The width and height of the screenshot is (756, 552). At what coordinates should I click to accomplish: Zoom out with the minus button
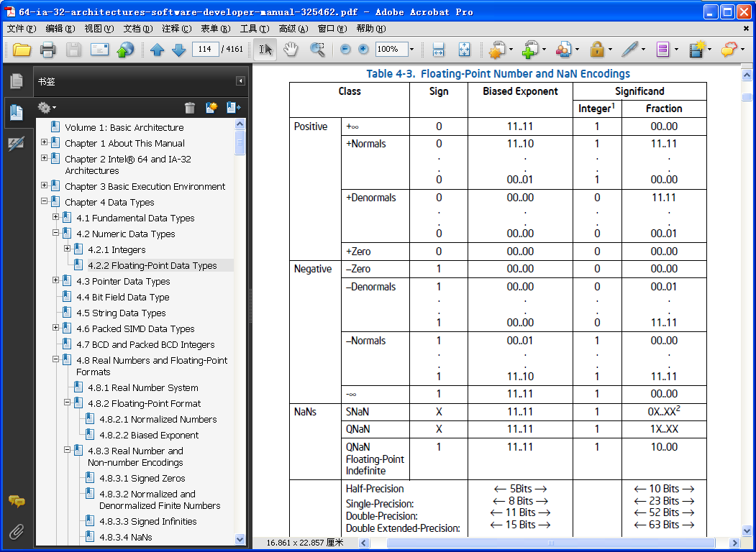point(345,49)
